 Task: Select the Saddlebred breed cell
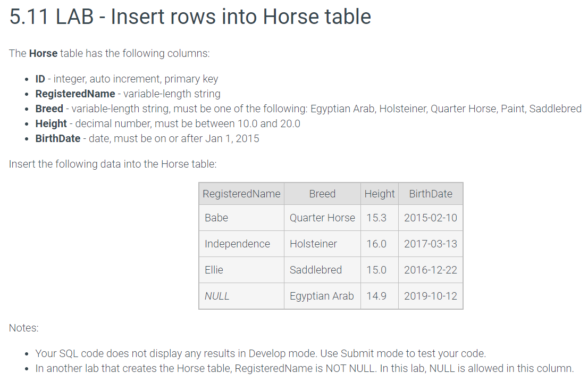[323, 270]
